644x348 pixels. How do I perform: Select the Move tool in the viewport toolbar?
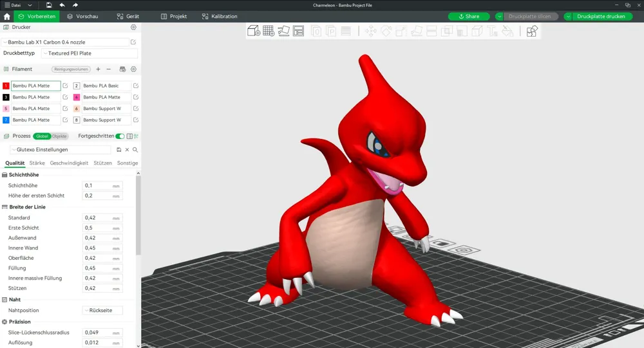pos(370,31)
